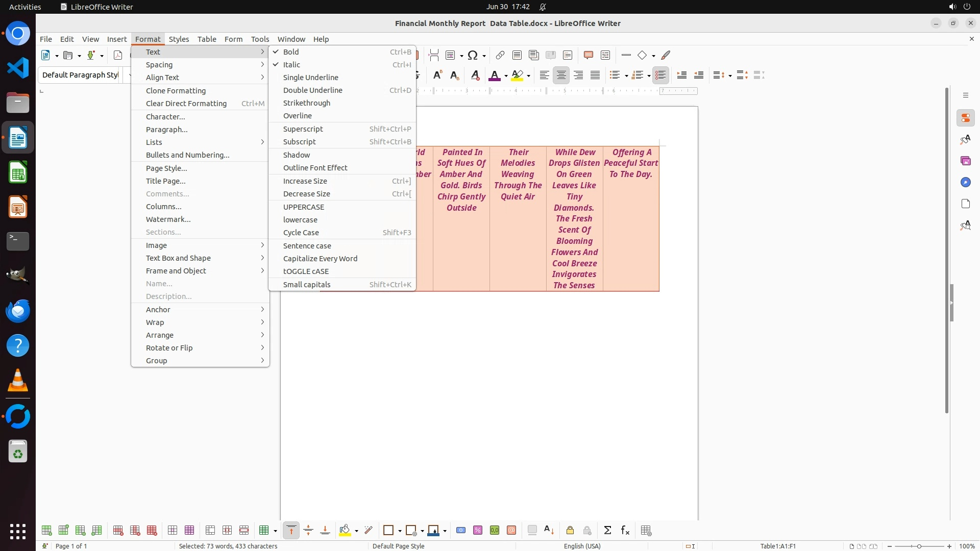Open the font color dropdown arrow

(506, 76)
